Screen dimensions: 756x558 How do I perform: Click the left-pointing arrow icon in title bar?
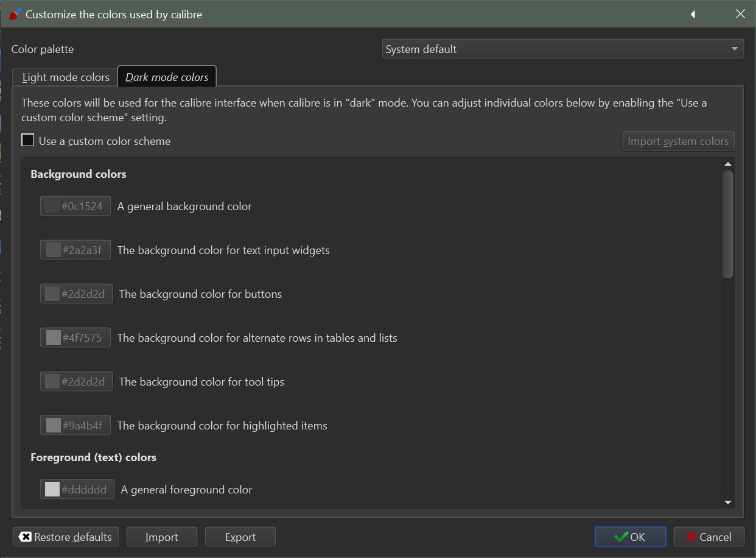693,14
